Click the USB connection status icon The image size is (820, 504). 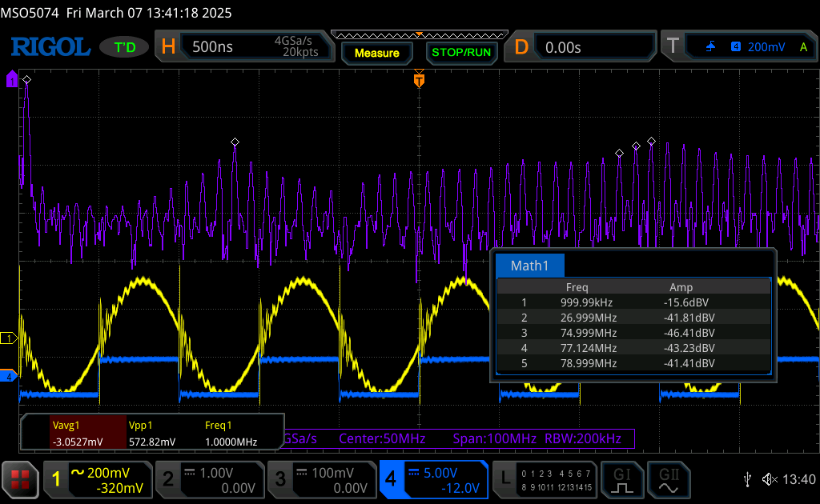(x=748, y=479)
